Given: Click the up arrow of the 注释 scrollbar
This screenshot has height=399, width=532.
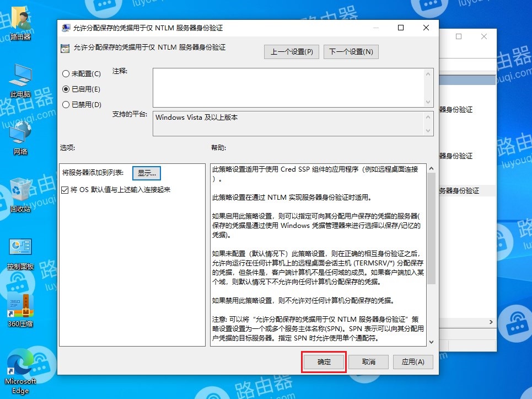Looking at the screenshot, I should tap(428, 74).
